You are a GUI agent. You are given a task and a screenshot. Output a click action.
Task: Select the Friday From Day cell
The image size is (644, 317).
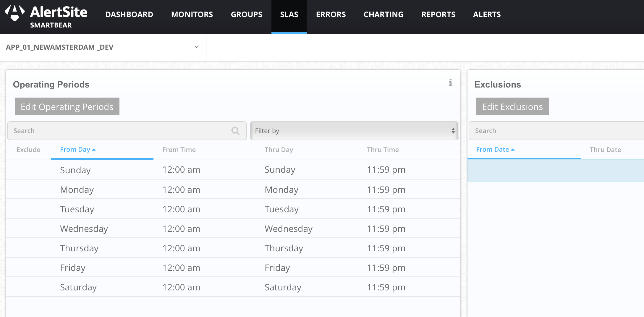pyautogui.click(x=73, y=268)
